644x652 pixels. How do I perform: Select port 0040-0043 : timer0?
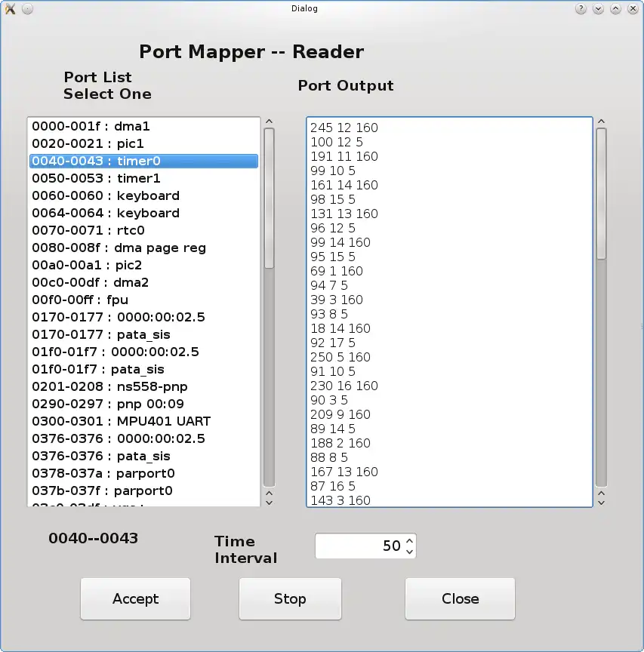tap(143, 161)
